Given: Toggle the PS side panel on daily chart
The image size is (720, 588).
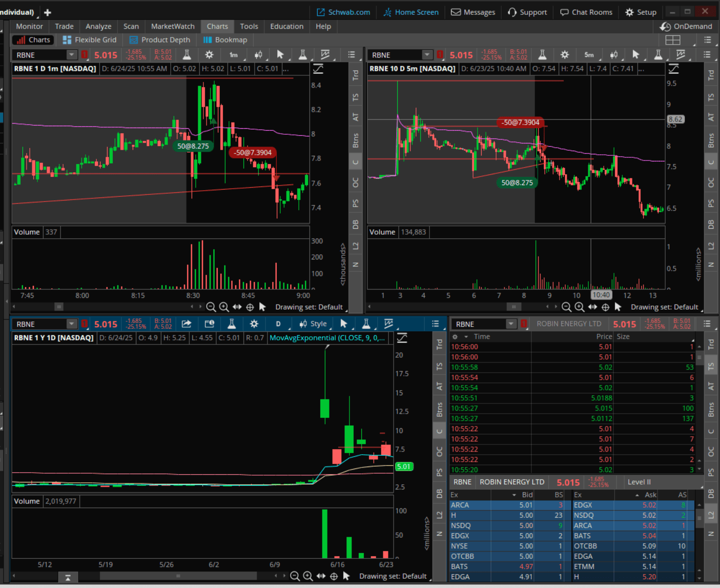Looking at the screenshot, I should pos(439,472).
